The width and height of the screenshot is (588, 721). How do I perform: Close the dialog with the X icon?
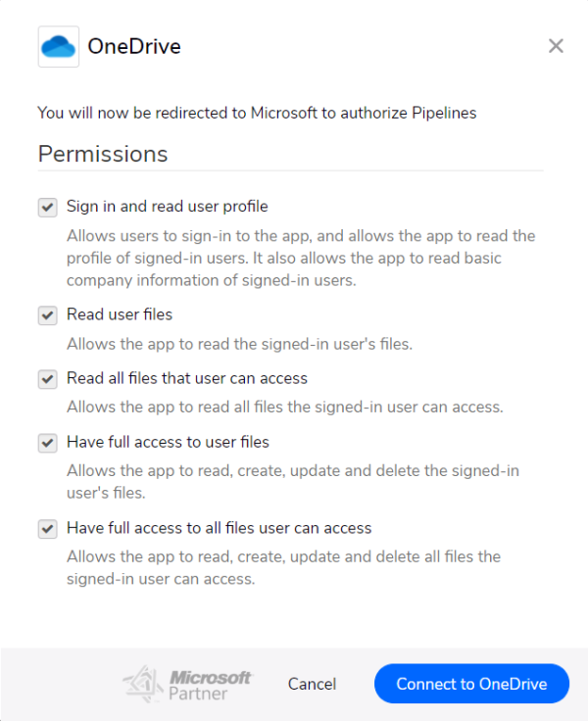pos(556,45)
